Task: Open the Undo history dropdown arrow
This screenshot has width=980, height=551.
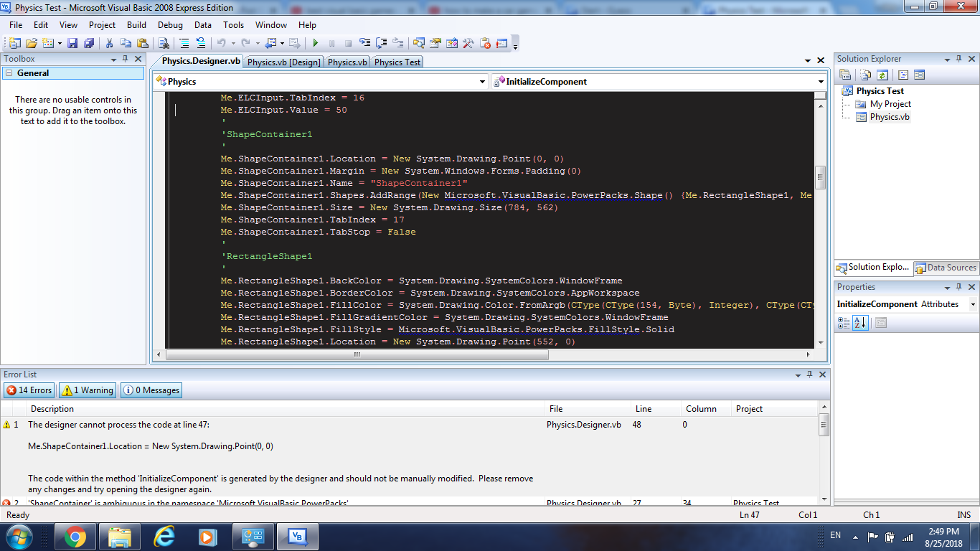Action: tap(232, 43)
